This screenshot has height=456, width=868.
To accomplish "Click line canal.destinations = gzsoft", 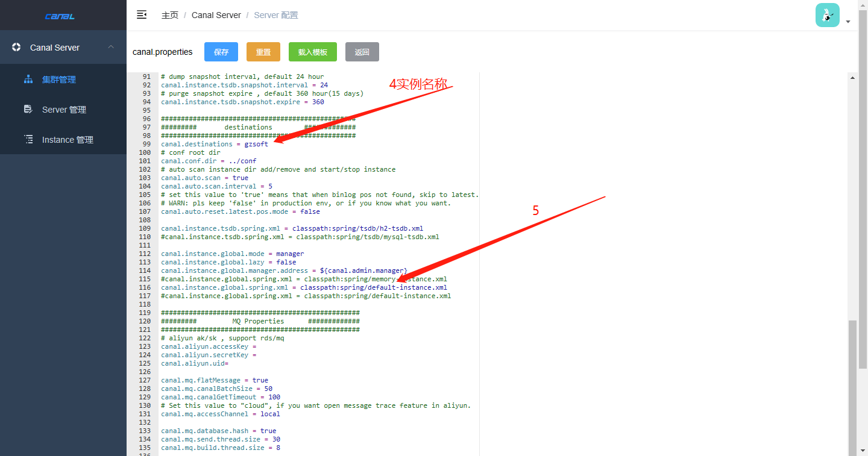I will click(x=215, y=144).
